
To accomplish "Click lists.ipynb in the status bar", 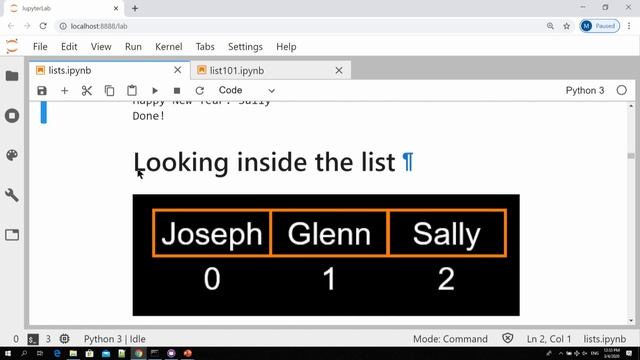I will 604,339.
